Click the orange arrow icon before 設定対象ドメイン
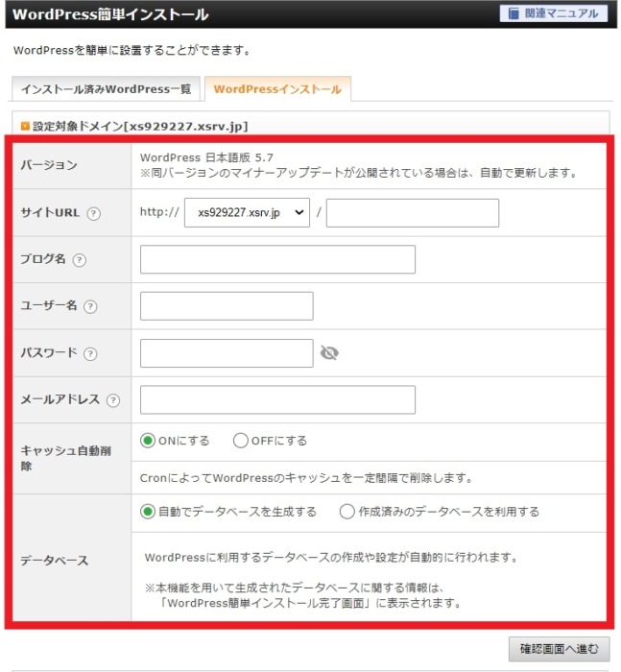The image size is (621, 672). point(25,127)
